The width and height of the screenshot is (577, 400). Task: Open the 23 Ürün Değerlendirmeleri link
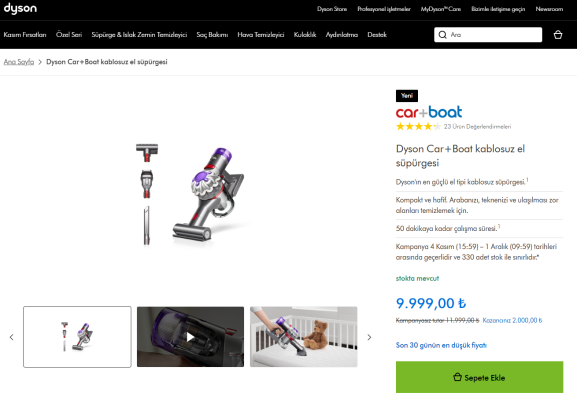click(477, 127)
